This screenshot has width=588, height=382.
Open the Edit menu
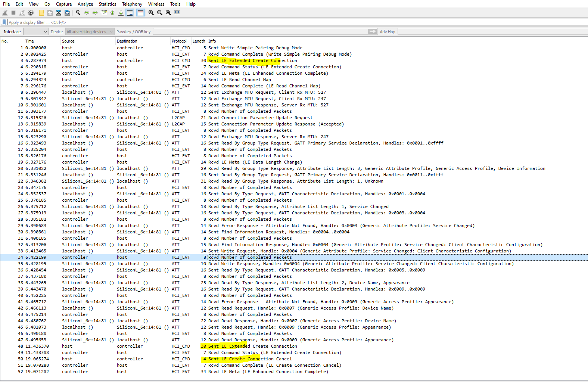point(19,4)
